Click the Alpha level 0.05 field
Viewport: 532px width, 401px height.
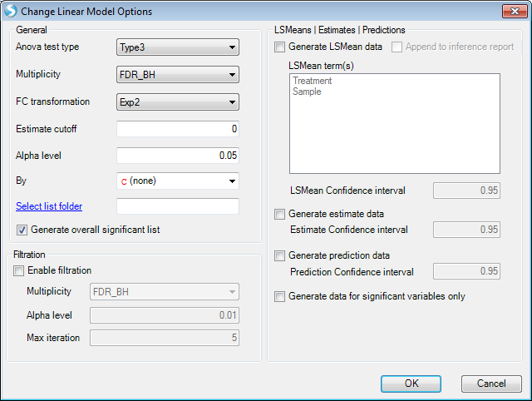(178, 156)
